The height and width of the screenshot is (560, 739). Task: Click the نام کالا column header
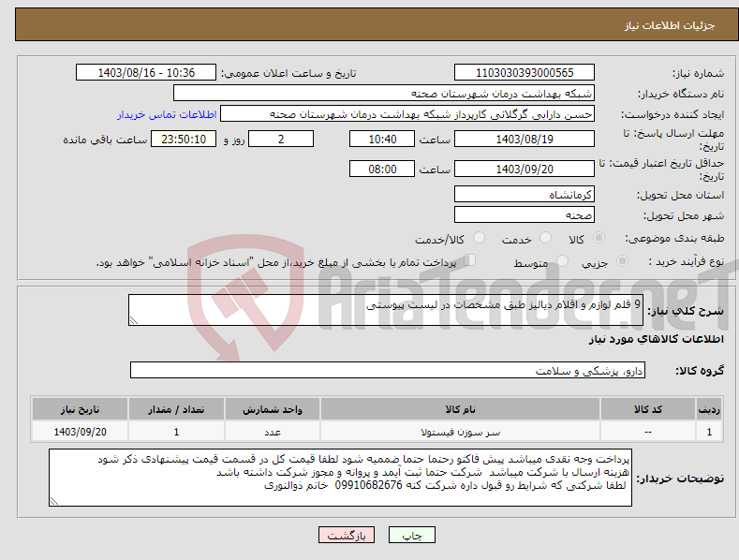click(460, 409)
